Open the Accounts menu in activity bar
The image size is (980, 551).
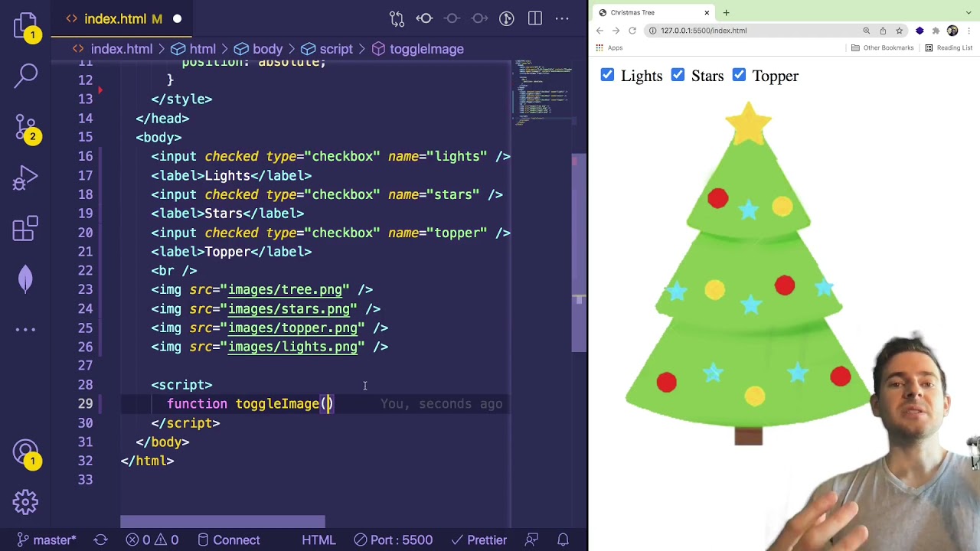pos(25,453)
